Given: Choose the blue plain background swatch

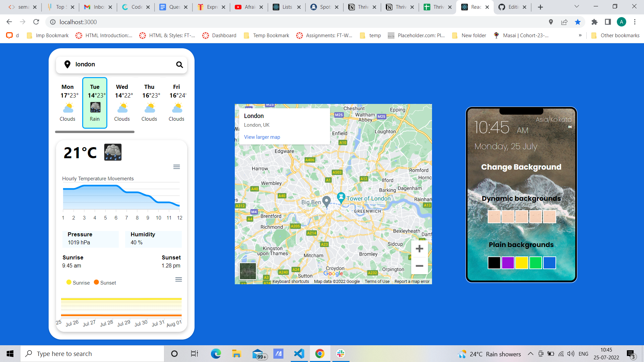Looking at the screenshot, I should 549,263.
